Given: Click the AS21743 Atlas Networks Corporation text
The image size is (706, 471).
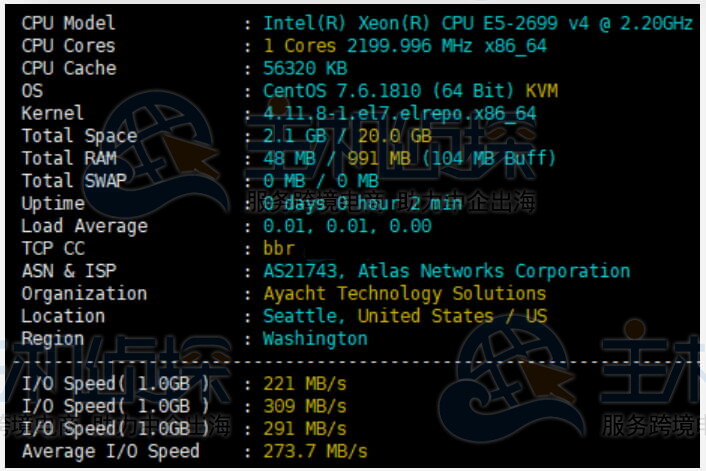Looking at the screenshot, I should pyautogui.click(x=446, y=271).
